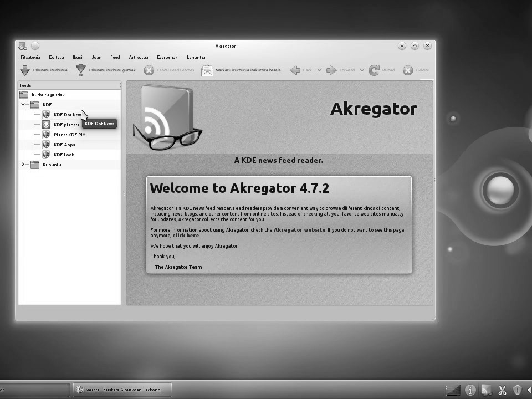Click the Cancel Feed Fetches toolbar button
The width and height of the screenshot is (532, 399).
click(169, 70)
